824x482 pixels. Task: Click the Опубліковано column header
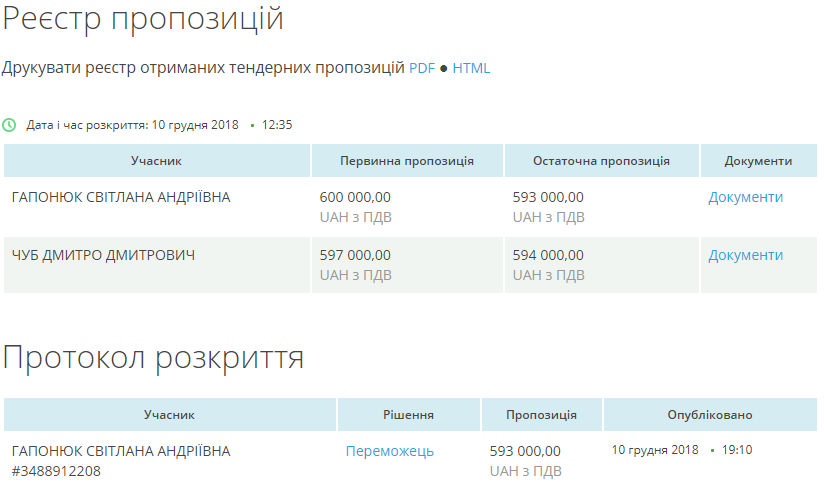click(x=710, y=415)
